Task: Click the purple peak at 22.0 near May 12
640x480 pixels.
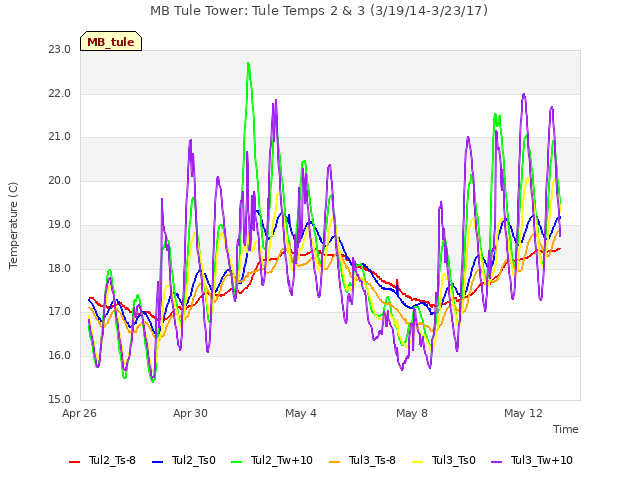Action: [x=524, y=95]
